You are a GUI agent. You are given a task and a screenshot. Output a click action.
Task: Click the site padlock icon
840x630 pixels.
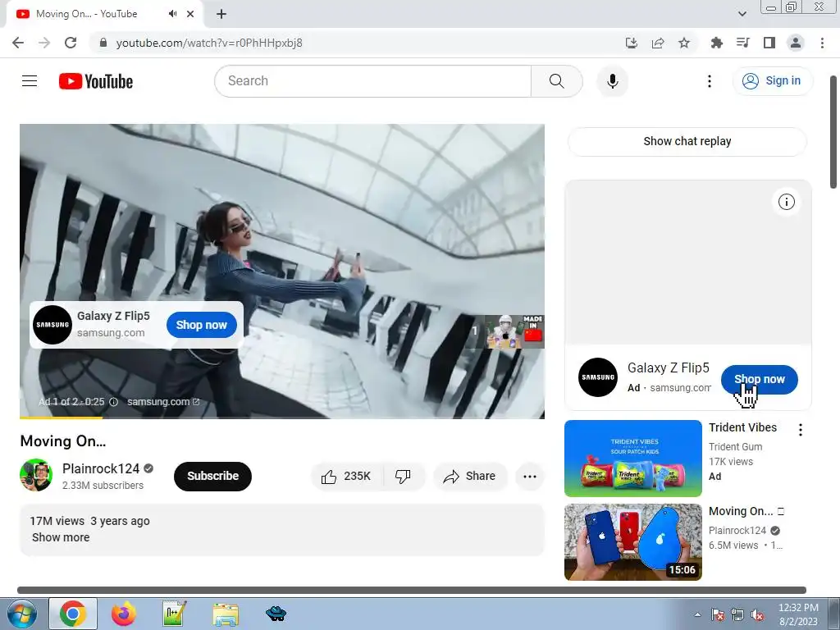tap(103, 43)
